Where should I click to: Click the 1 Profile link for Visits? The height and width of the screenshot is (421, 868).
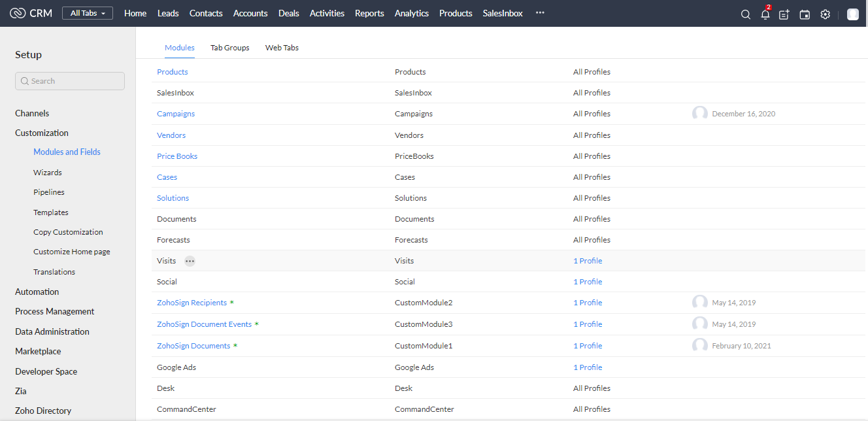click(588, 261)
